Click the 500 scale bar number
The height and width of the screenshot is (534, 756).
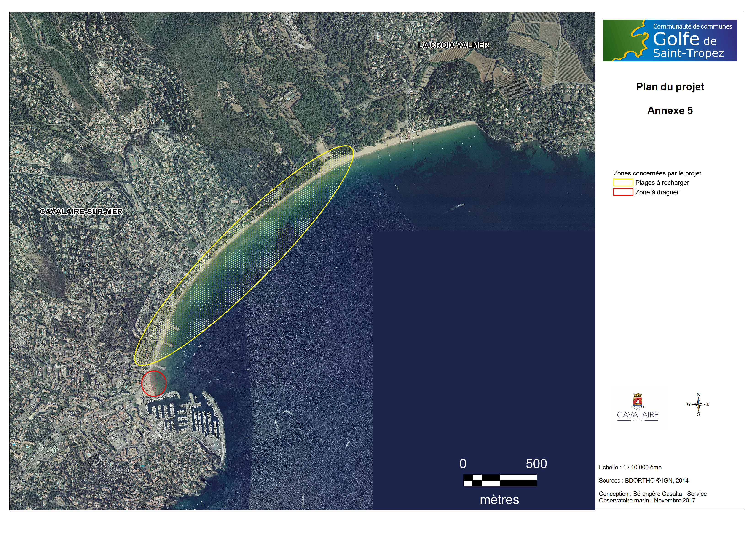[x=536, y=464]
